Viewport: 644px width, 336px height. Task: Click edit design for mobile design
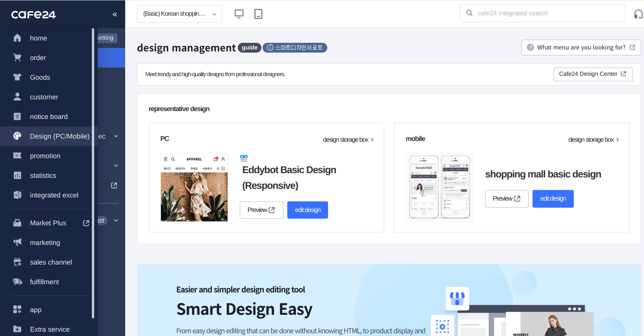tap(553, 199)
